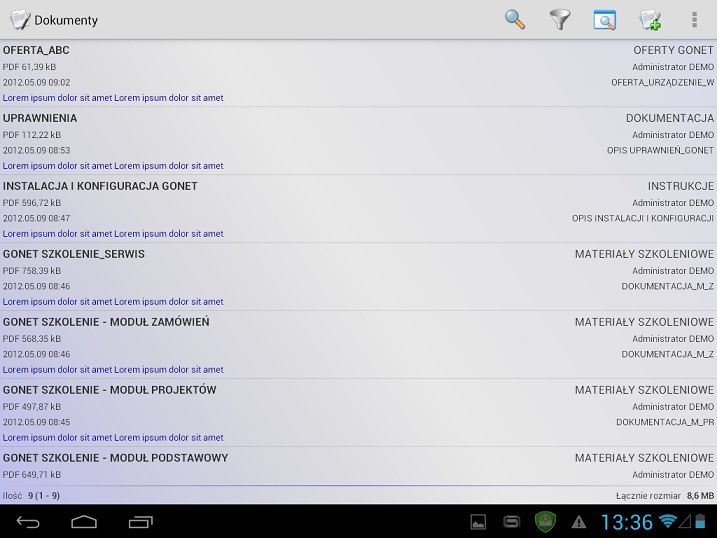Click Łącznie rozmiar 8,6 MB total

point(665,495)
